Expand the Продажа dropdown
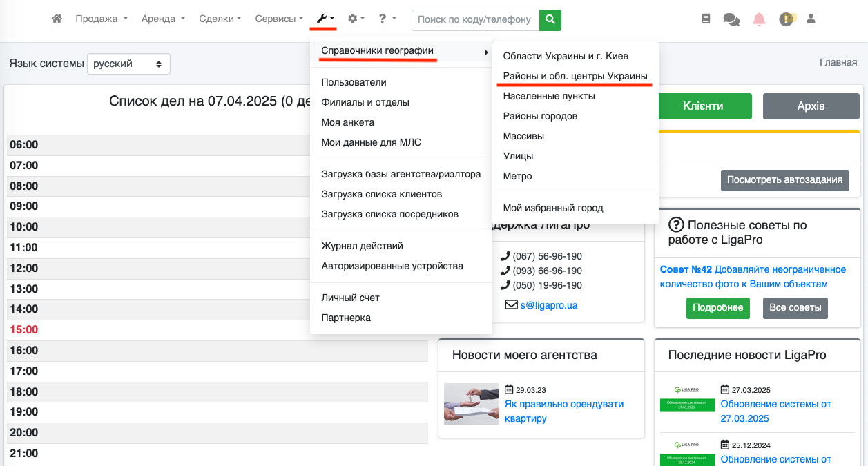868x466 pixels. [x=102, y=19]
